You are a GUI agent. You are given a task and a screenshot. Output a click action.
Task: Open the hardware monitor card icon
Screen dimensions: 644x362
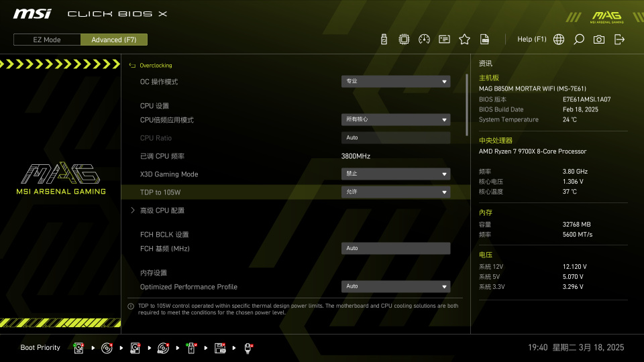tap(444, 40)
